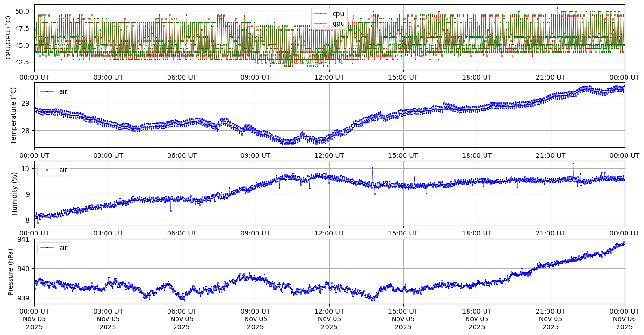Click the 21:00 UT tick under CPU/GPU plot
The image size is (644, 335).
[550, 77]
